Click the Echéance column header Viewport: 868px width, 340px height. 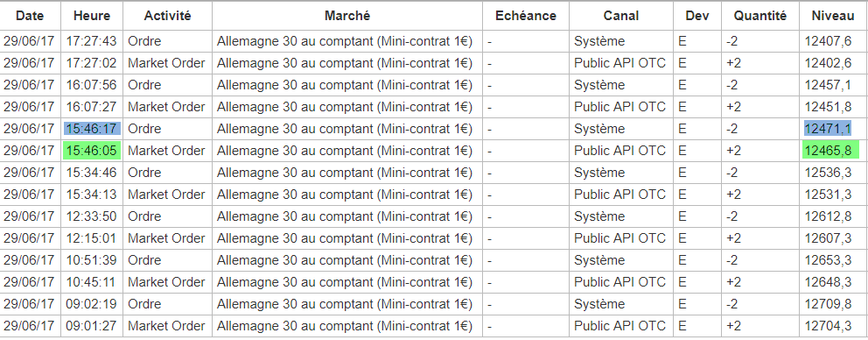pos(525,16)
